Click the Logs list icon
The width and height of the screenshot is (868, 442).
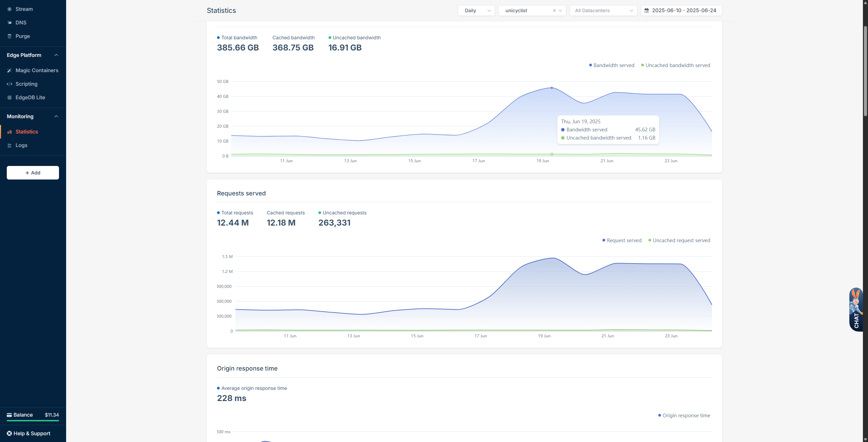pyautogui.click(x=9, y=145)
